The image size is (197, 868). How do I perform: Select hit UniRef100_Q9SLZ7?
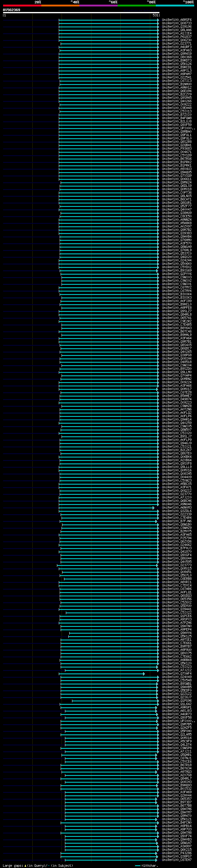[x=177, y=311]
